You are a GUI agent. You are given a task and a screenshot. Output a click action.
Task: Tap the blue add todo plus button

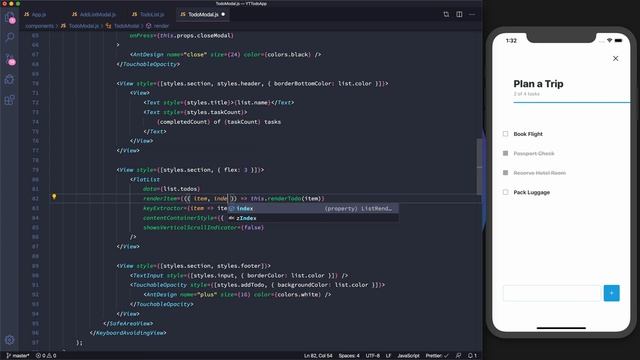[611, 293]
